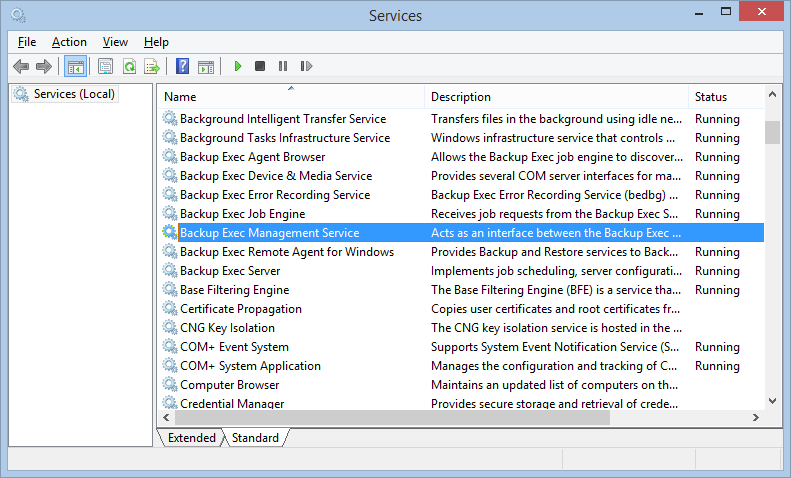The height and width of the screenshot is (478, 791).
Task: Sort by the Name column header
Action: pos(291,96)
